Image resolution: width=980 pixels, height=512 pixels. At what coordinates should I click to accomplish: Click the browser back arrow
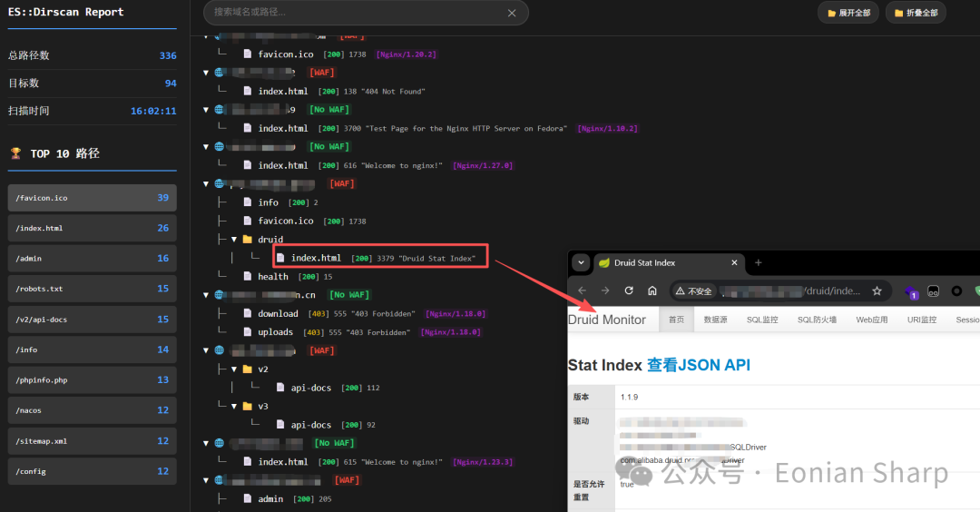(x=582, y=290)
